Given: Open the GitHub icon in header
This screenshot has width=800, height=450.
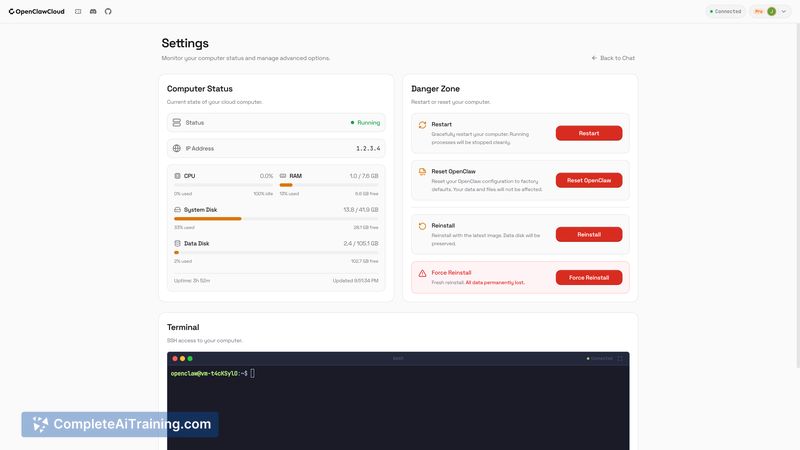Looking at the screenshot, I should coord(108,11).
